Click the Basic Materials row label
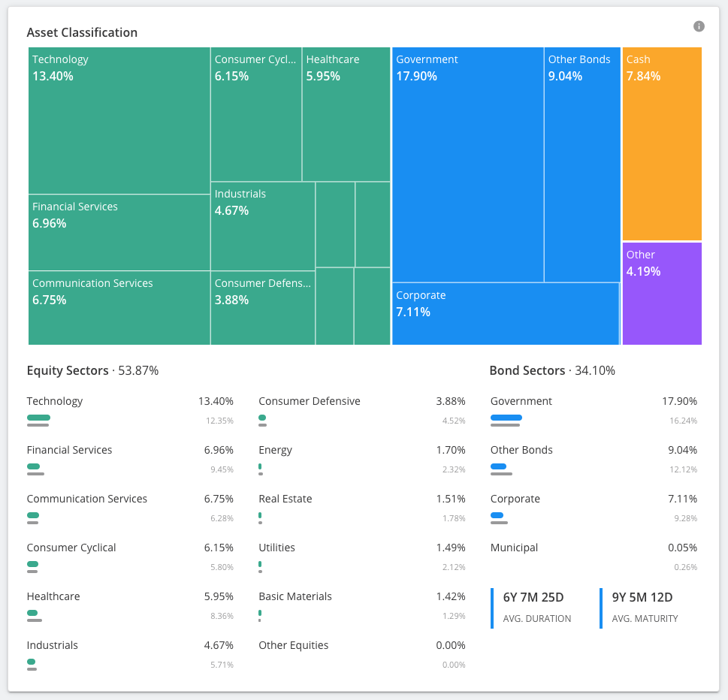 (x=295, y=596)
